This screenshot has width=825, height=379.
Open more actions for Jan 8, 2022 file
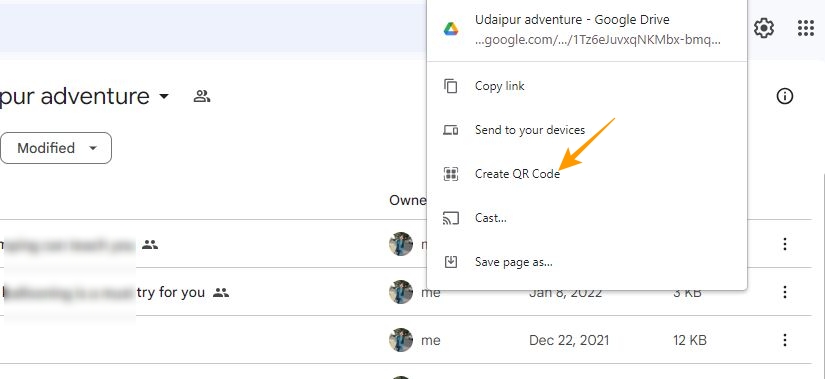coord(784,292)
